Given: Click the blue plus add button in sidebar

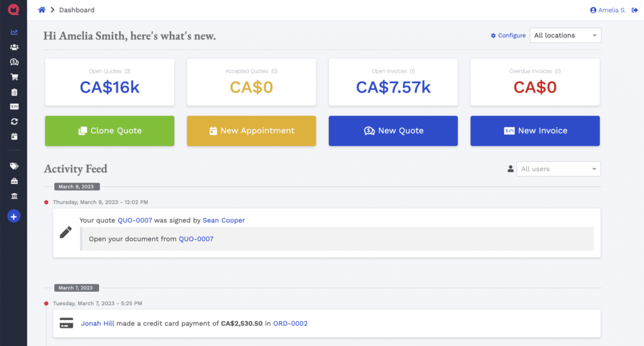Looking at the screenshot, I should pyautogui.click(x=14, y=216).
